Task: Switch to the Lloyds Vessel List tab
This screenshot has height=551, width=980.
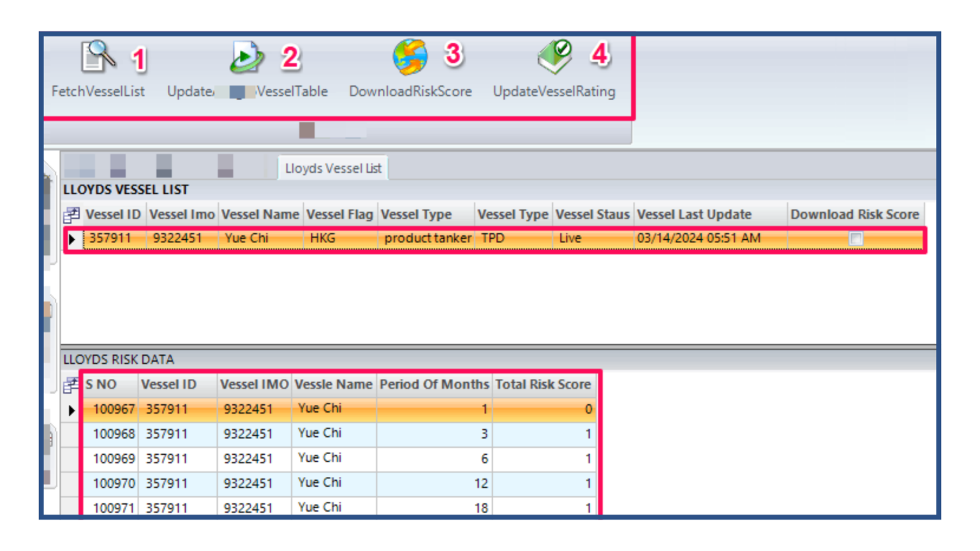Action: (x=333, y=168)
